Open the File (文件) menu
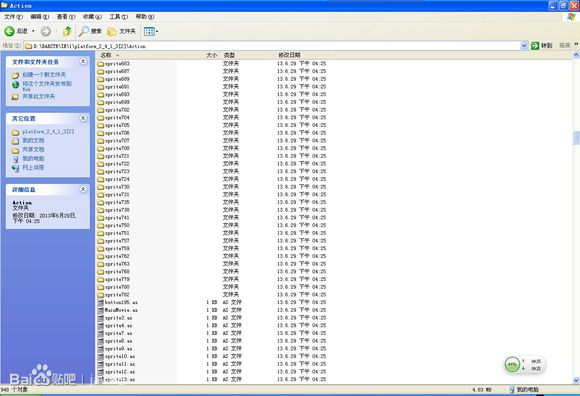Image resolution: width=580 pixels, height=396 pixels. click(x=14, y=17)
